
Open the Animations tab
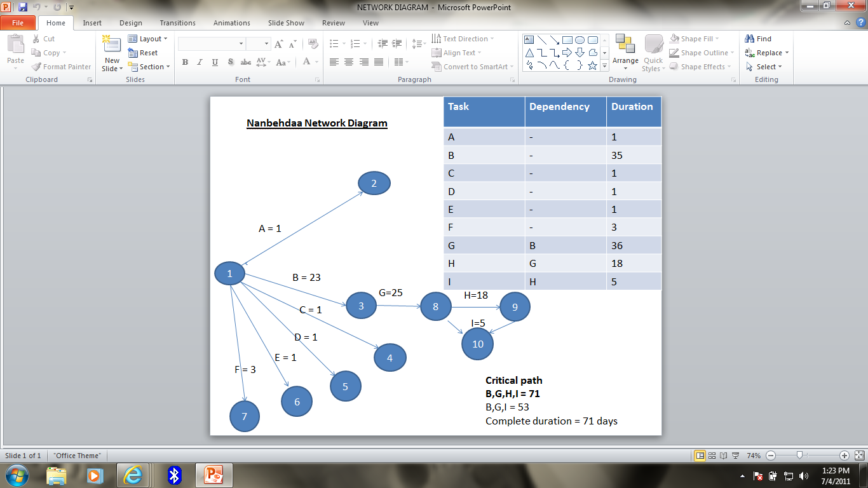pyautogui.click(x=232, y=23)
